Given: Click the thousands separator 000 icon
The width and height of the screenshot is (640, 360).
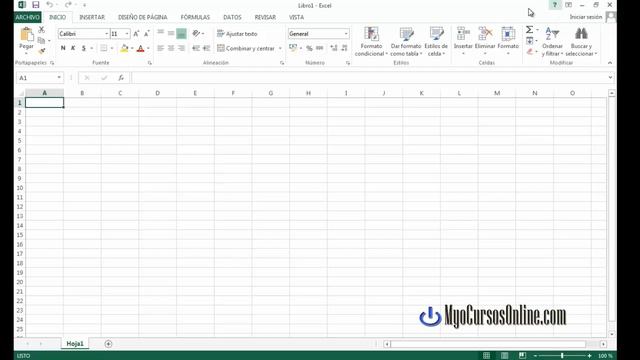Looking at the screenshot, I should (320, 49).
